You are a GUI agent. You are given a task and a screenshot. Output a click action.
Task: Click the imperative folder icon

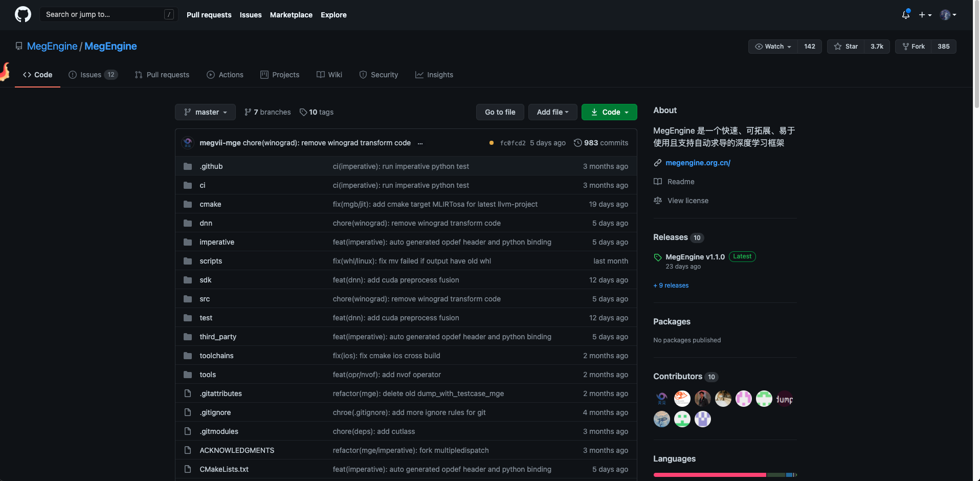(x=188, y=242)
